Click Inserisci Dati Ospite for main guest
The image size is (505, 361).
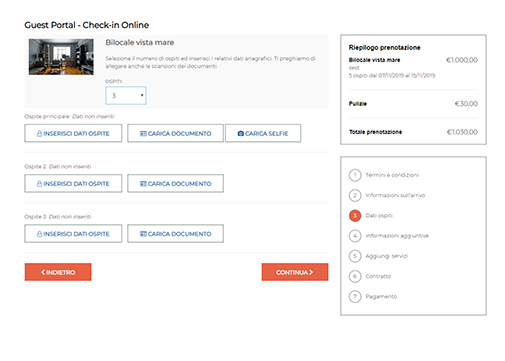(73, 133)
